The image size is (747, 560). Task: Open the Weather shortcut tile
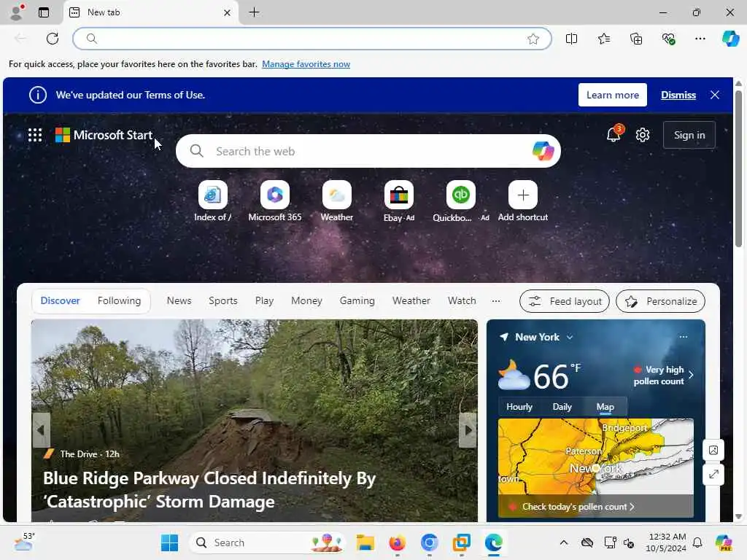[x=337, y=201]
